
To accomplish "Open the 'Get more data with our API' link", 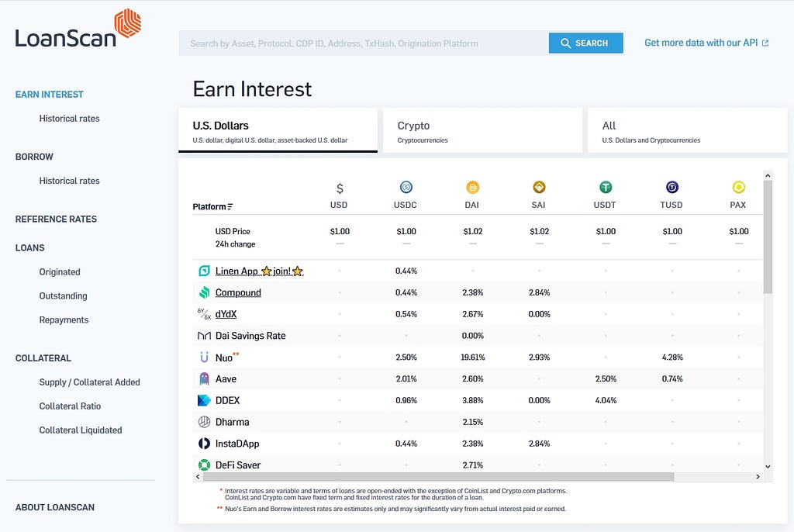I will point(706,43).
